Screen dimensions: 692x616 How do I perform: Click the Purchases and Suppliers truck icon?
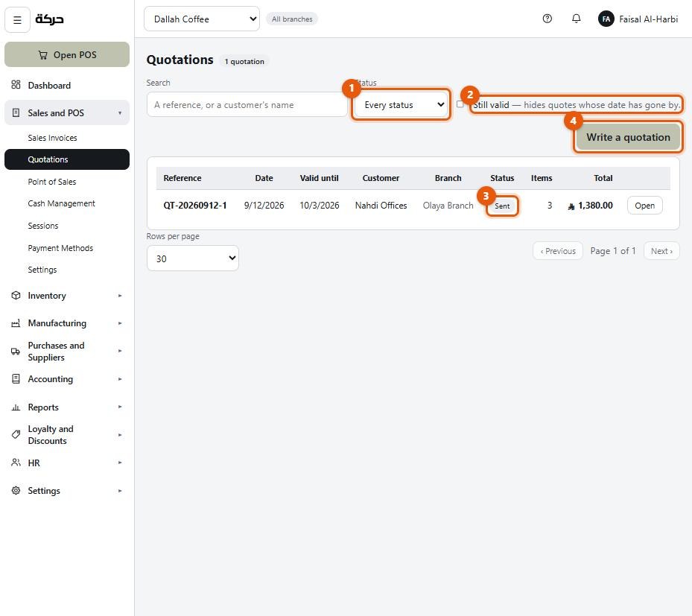click(x=16, y=352)
